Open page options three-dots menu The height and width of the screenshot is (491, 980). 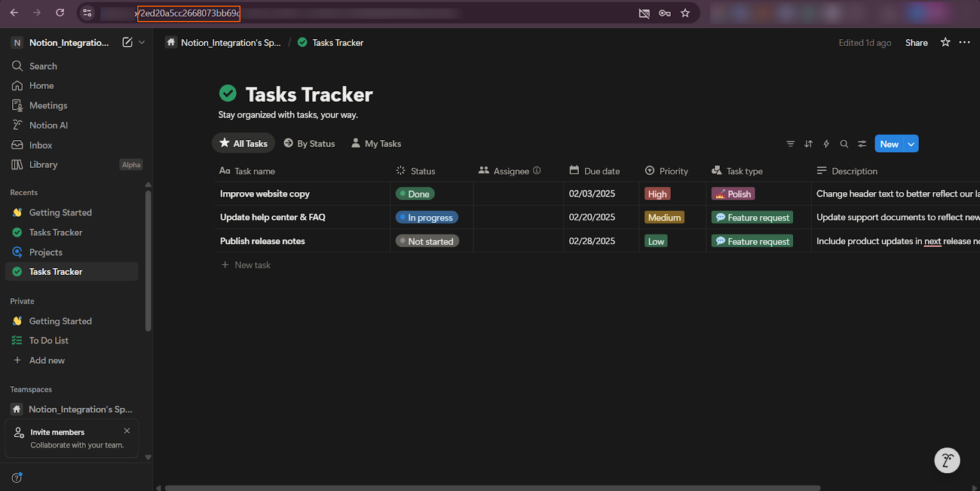point(965,42)
